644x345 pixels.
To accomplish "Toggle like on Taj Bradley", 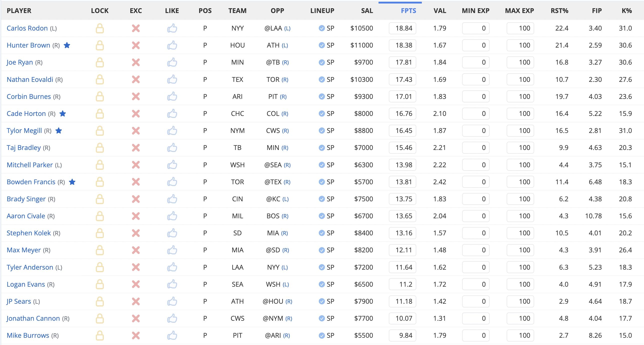I will pyautogui.click(x=172, y=148).
